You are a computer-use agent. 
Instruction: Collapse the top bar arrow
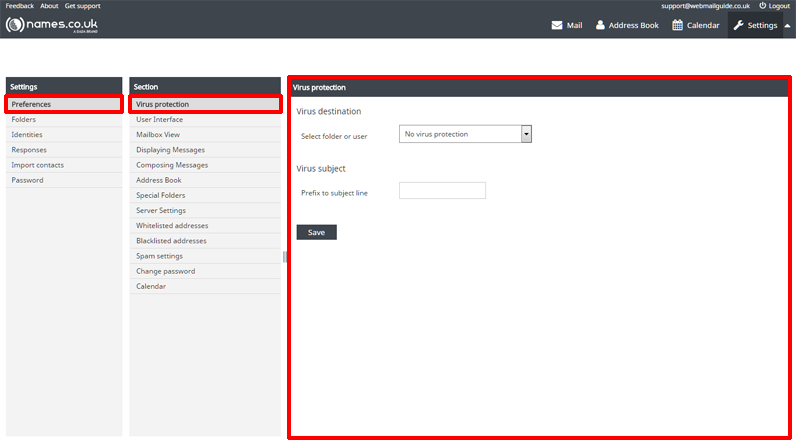point(787,25)
